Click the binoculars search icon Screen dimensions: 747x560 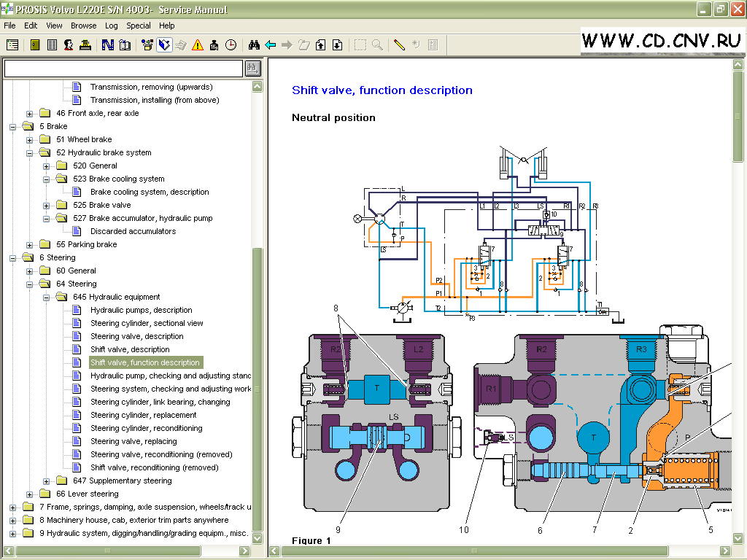[254, 44]
